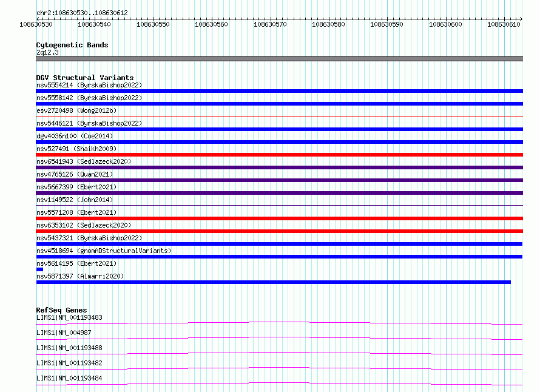Open nsv527491 (Shaikh2009) variant label
This screenshot has height=392, width=540.
[x=76, y=149]
